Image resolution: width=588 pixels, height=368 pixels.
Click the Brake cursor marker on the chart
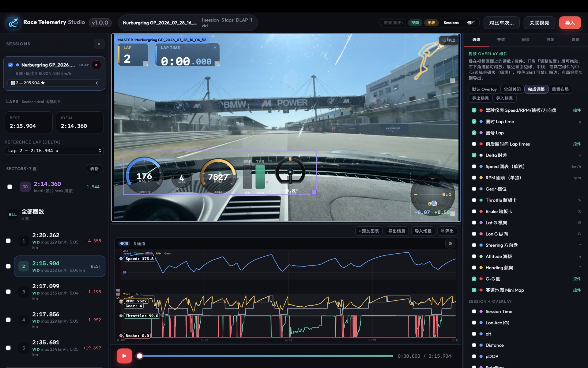click(121, 336)
